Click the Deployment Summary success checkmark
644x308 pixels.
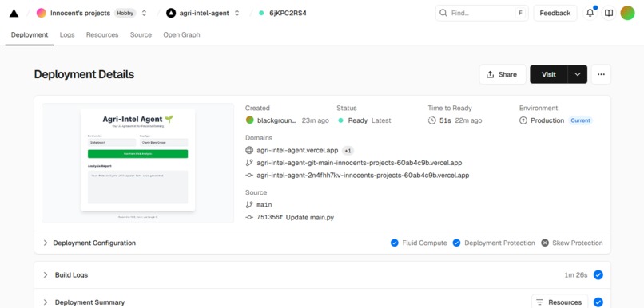(598, 302)
